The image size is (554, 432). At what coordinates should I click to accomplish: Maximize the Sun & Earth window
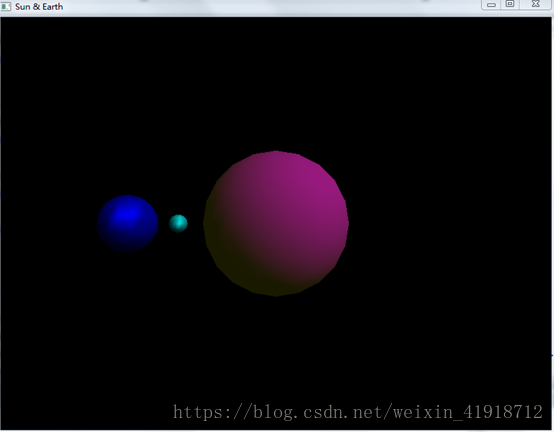coord(510,4)
